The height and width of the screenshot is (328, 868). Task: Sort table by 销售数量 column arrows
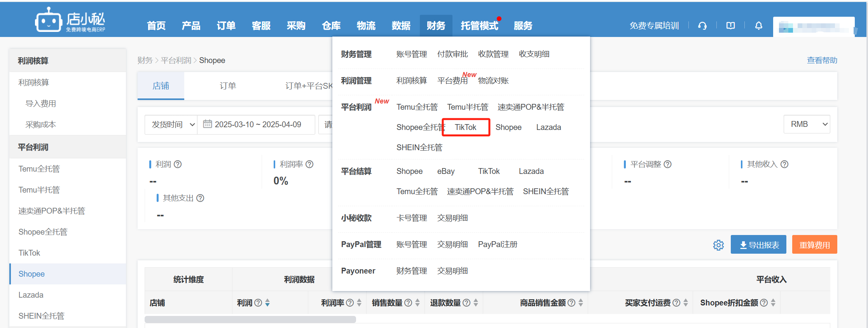pyautogui.click(x=417, y=303)
